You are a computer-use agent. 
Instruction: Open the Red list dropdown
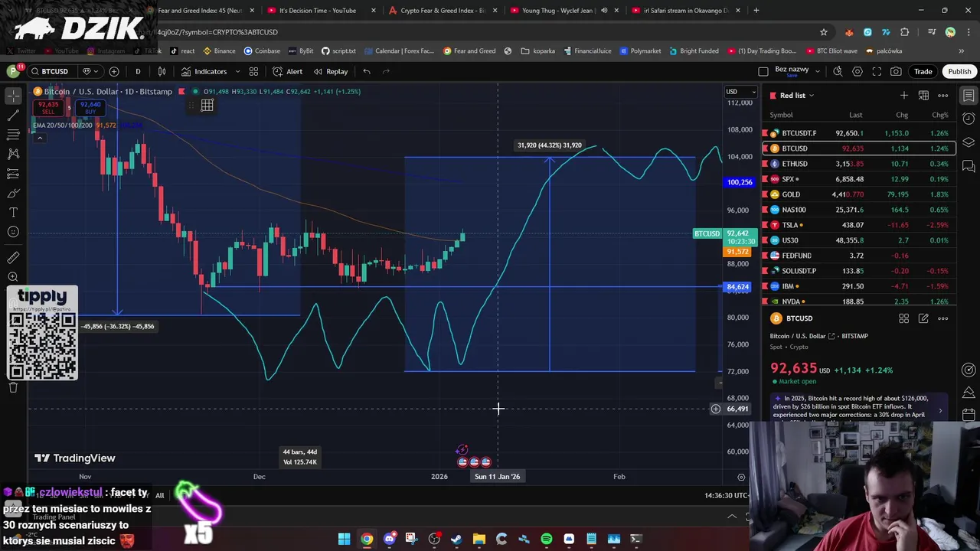point(792,95)
